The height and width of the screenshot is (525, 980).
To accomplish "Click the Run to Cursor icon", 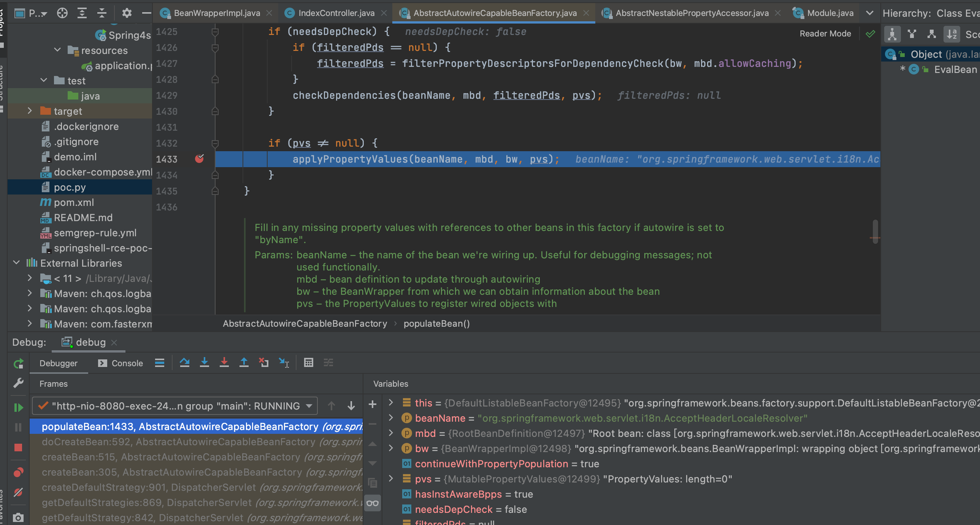I will pos(284,363).
